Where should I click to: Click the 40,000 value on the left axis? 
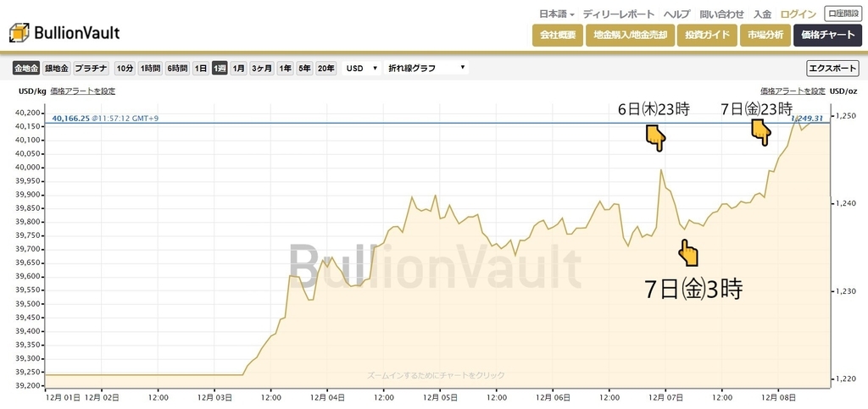point(29,168)
